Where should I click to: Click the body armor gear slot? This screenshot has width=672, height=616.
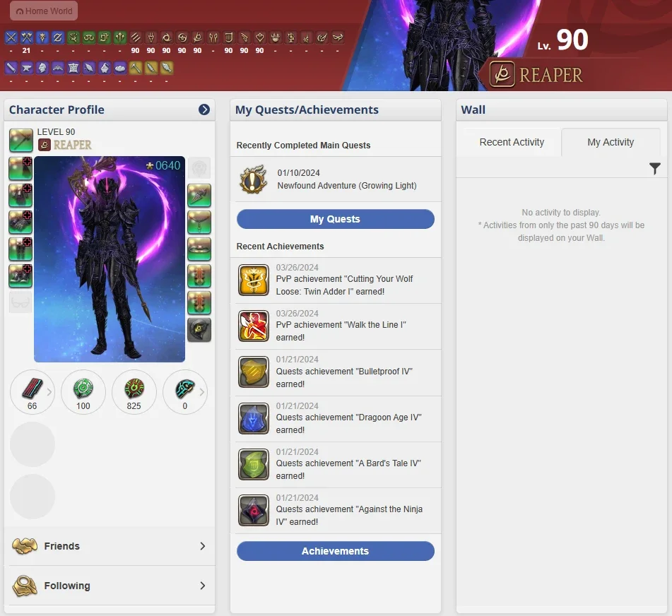[x=20, y=196]
